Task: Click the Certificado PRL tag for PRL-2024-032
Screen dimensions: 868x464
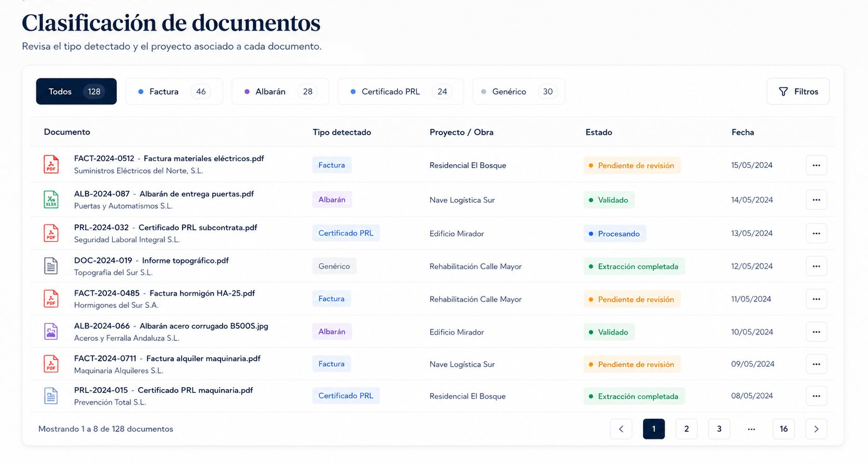Action: click(x=346, y=233)
